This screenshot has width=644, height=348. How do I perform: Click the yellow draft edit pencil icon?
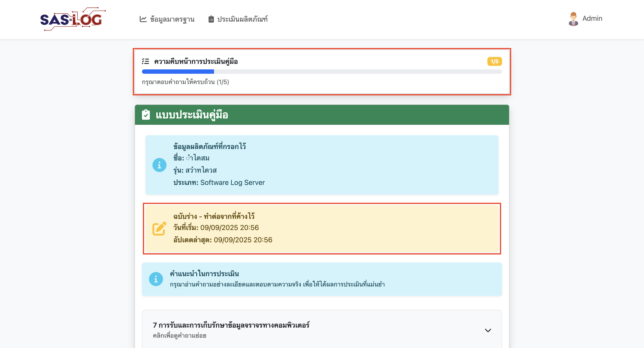[x=159, y=228]
